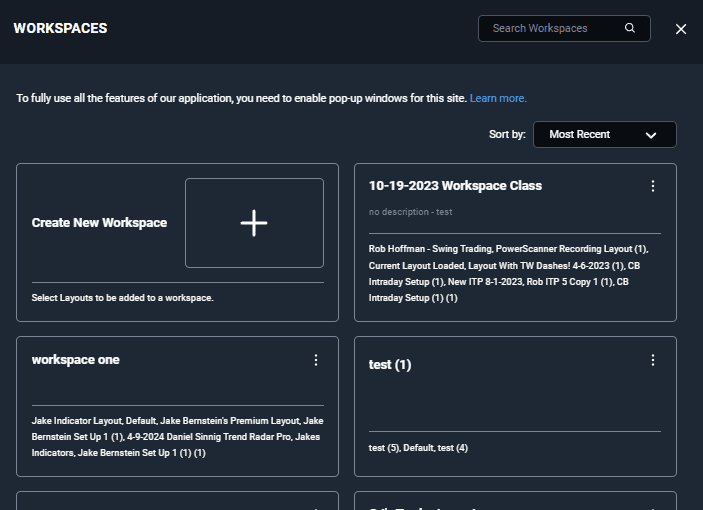The image size is (703, 510).
Task: Click 'Select Layouts to be added' hint text
Action: coord(122,298)
